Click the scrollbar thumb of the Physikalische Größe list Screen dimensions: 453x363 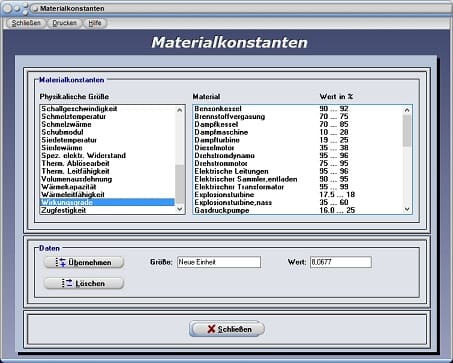(180, 184)
